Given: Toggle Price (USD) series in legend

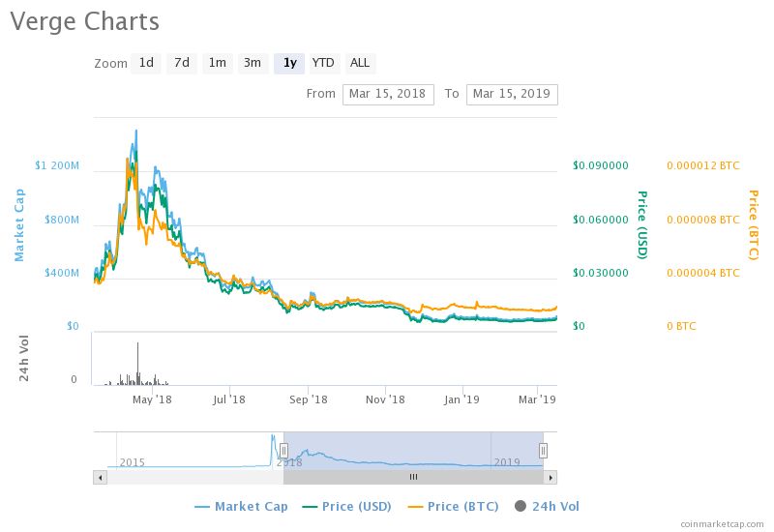Looking at the screenshot, I should coord(347,507).
